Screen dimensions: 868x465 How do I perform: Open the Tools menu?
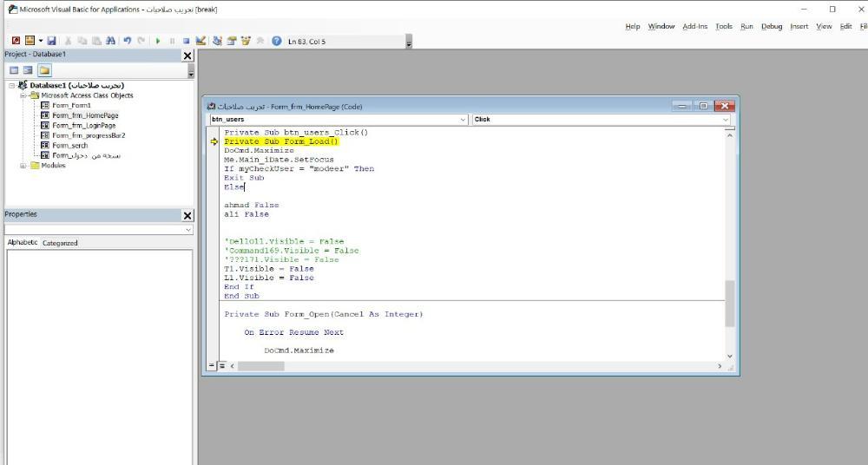pyautogui.click(x=724, y=26)
